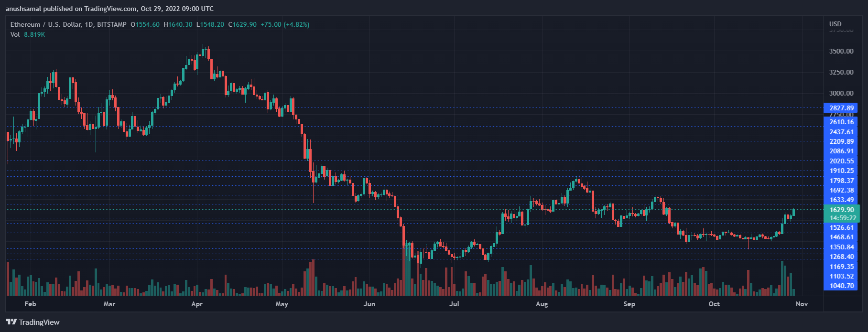Image resolution: width=868 pixels, height=332 pixels.
Task: Click the Feb label on the time axis
Action: click(30, 304)
